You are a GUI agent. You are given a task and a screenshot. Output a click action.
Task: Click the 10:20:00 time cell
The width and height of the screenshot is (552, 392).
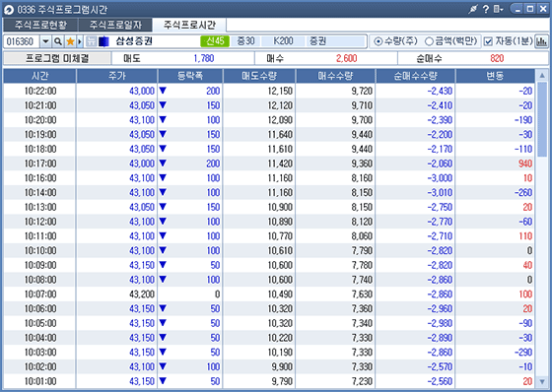40,120
